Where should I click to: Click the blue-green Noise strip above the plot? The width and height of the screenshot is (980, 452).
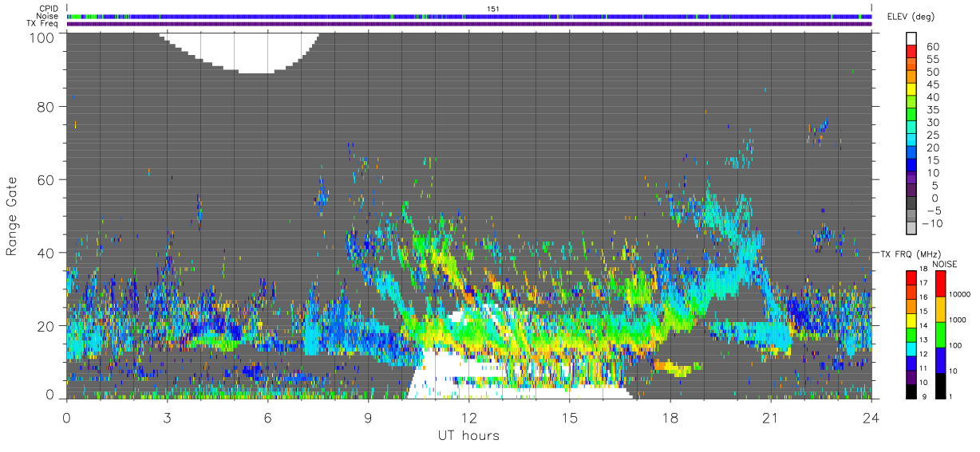point(469,17)
